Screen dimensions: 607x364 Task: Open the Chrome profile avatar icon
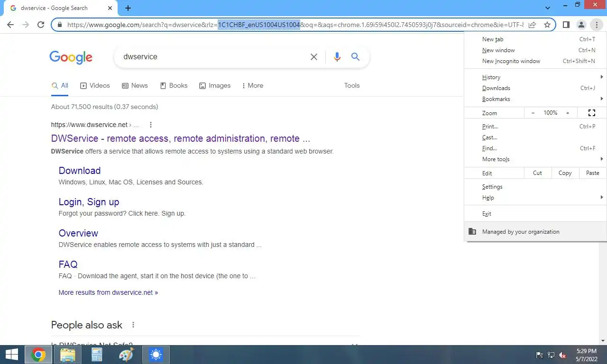click(581, 25)
